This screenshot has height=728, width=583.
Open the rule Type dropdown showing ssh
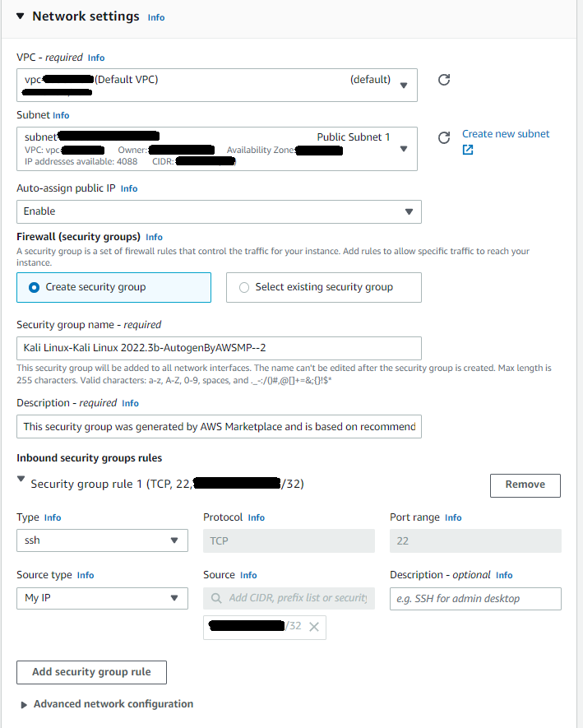point(174,540)
